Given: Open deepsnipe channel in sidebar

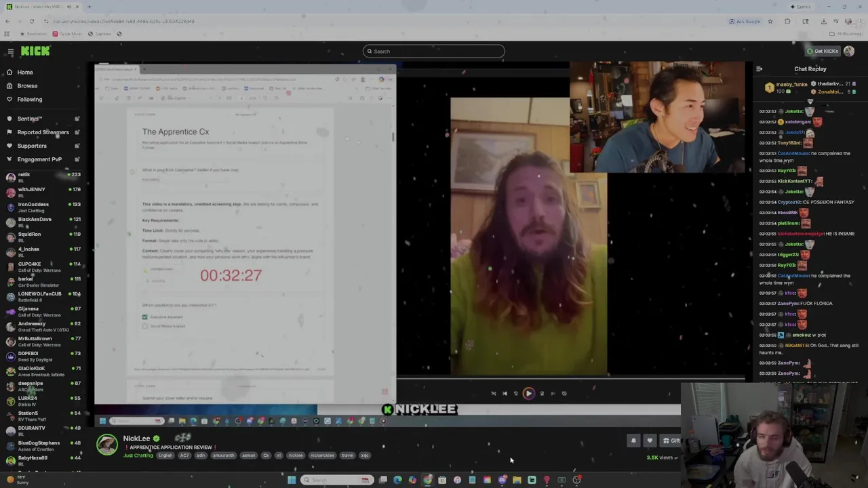Looking at the screenshot, I should coord(42,386).
